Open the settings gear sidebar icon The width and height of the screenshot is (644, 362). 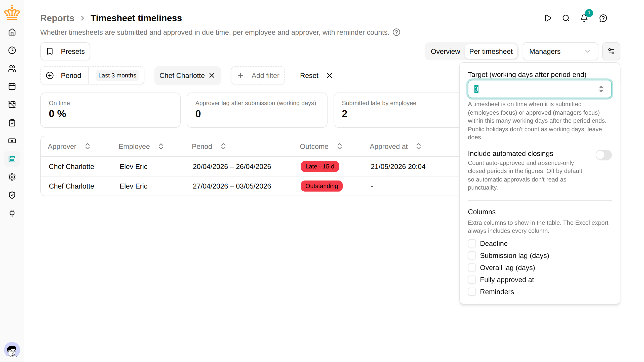tap(12, 177)
